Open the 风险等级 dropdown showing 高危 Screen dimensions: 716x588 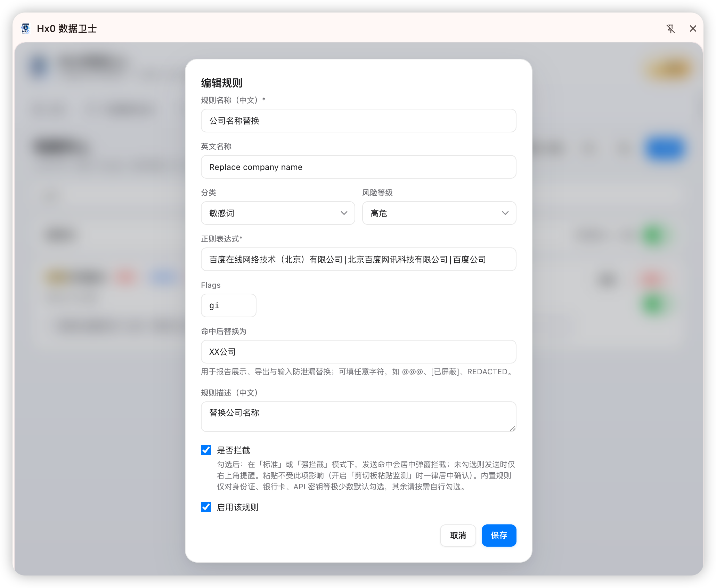[439, 213]
